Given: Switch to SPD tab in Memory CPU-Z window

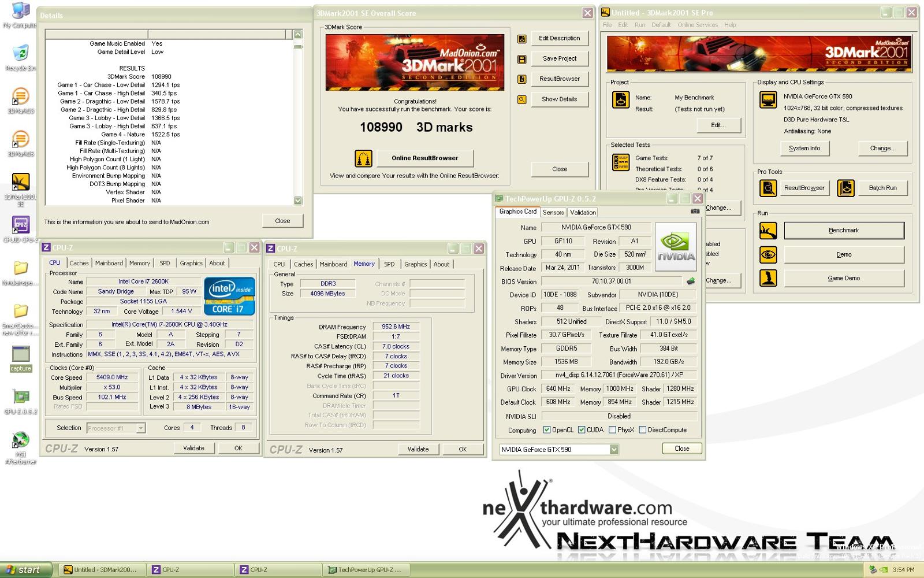Looking at the screenshot, I should pos(389,264).
